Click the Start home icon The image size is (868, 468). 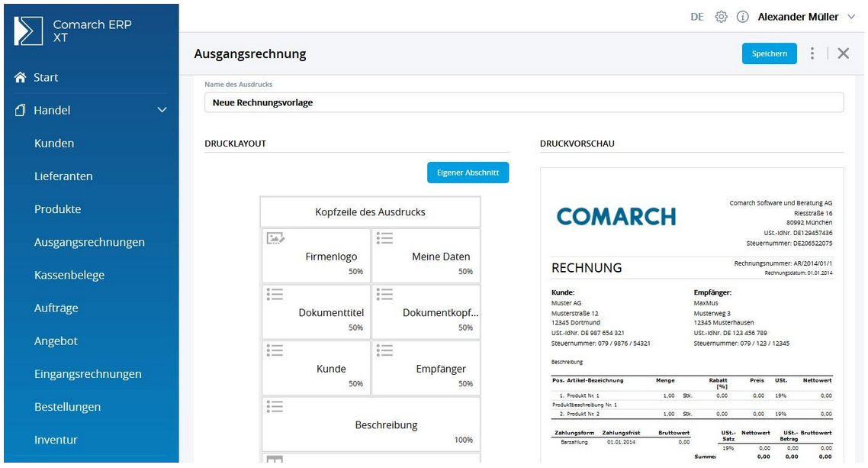pyautogui.click(x=21, y=77)
